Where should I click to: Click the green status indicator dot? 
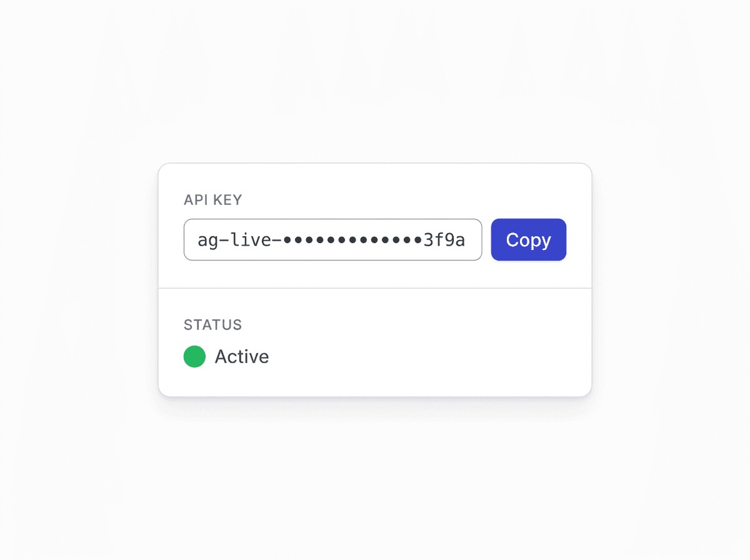click(x=194, y=357)
